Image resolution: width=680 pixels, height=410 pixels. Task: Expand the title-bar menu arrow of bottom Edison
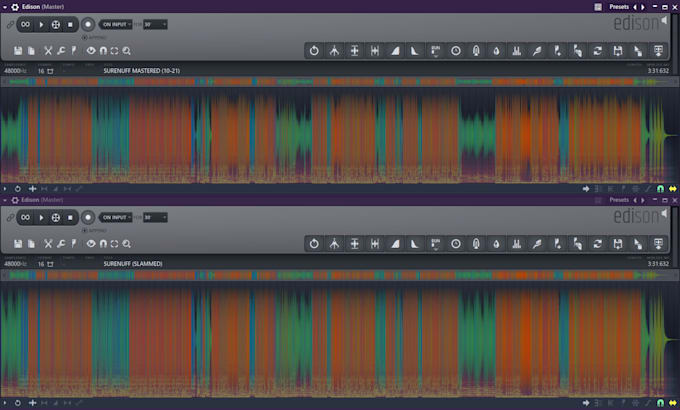coord(5,200)
